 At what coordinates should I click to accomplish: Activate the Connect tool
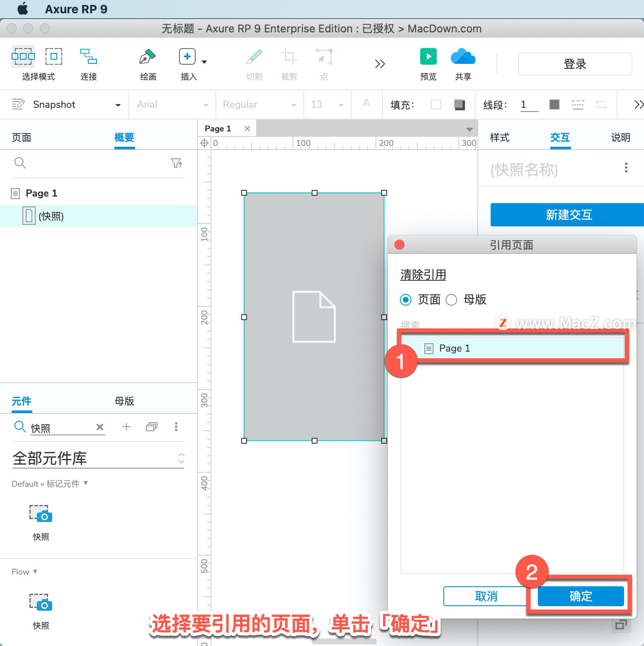89,56
